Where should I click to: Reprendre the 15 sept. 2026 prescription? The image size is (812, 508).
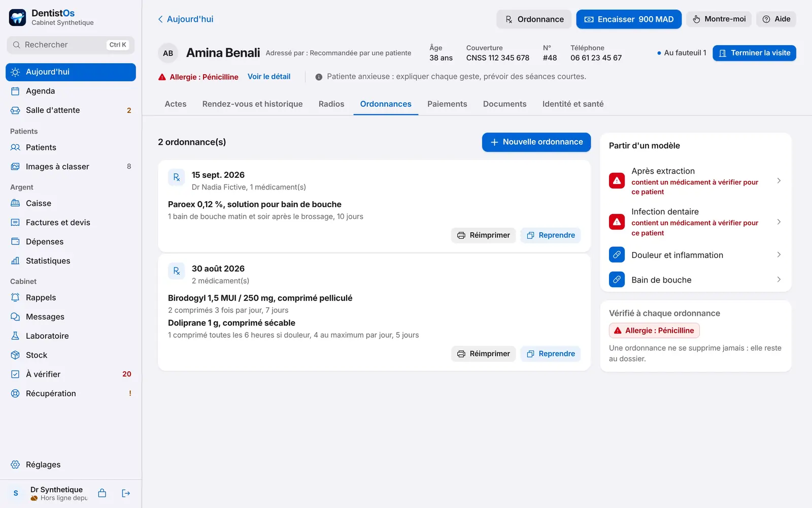(x=551, y=235)
